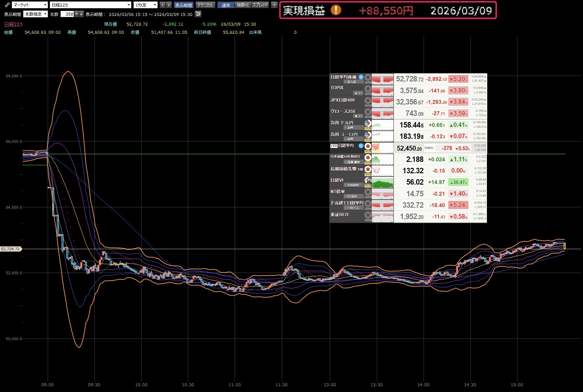Click the 恐怖指数 link under 日経VI

coord(353,185)
